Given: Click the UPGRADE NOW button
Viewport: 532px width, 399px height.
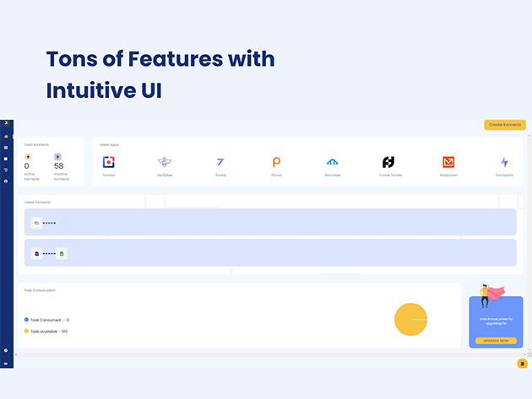Looking at the screenshot, I should click(496, 341).
